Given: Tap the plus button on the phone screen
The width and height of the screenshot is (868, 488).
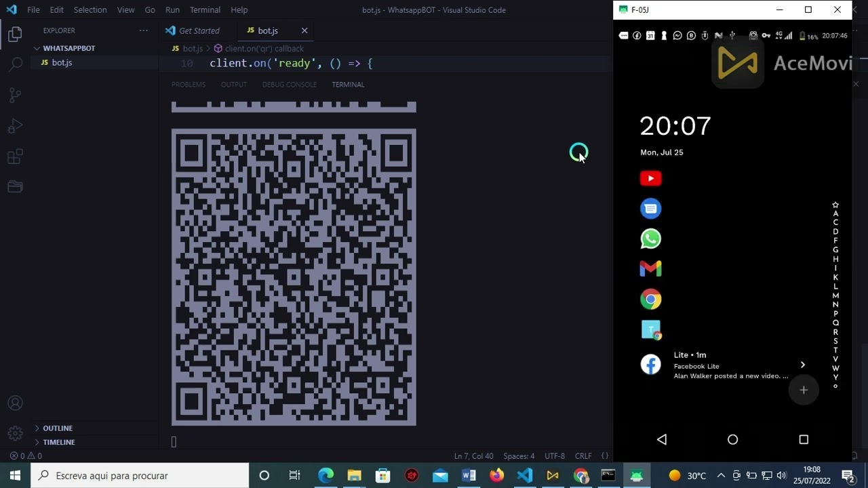Looking at the screenshot, I should tap(804, 390).
